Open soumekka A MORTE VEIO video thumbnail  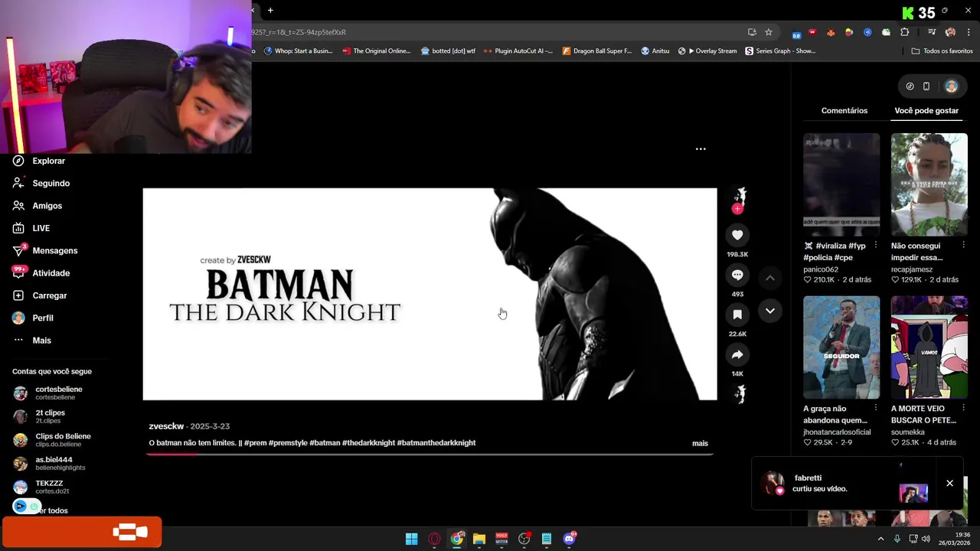pos(929,347)
